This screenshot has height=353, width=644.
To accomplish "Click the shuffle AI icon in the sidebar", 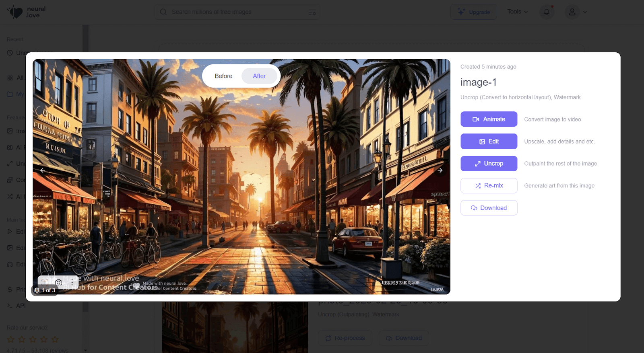I will [x=10, y=197].
